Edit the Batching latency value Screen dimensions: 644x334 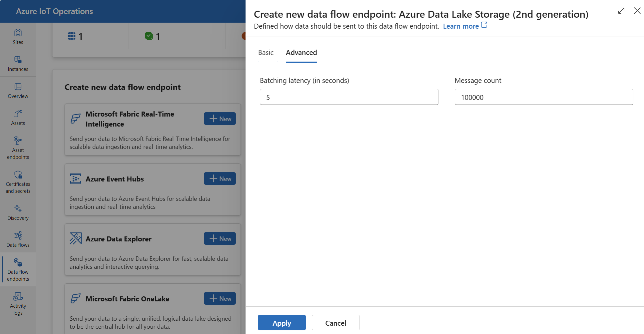click(349, 97)
